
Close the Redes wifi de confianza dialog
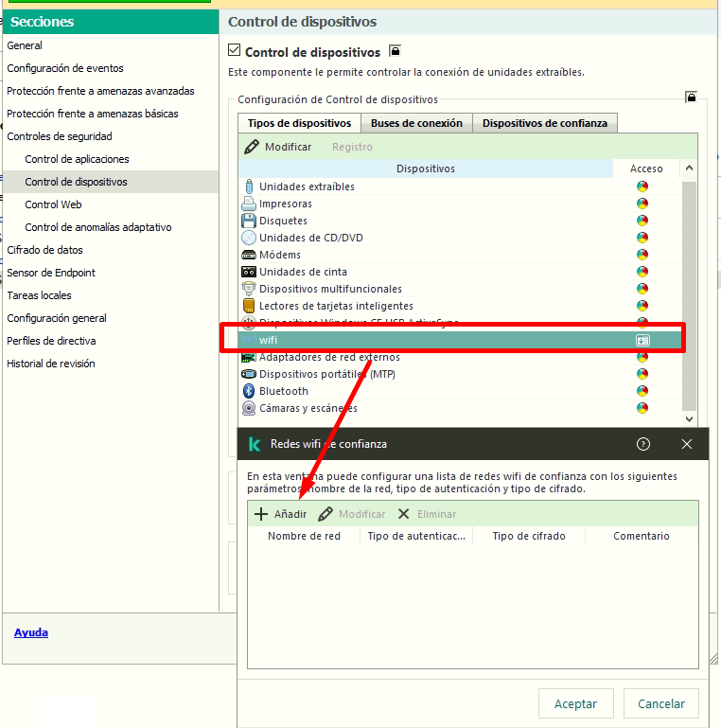click(x=687, y=444)
